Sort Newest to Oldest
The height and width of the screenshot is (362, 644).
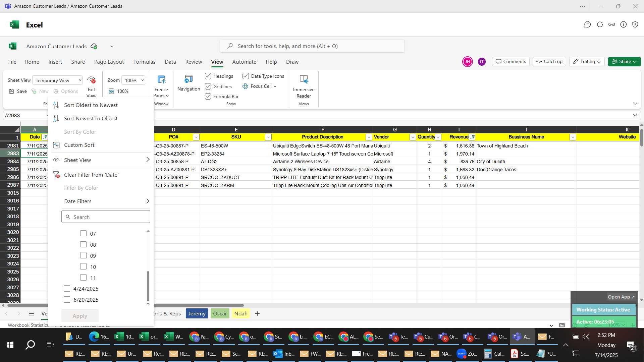[91, 118]
